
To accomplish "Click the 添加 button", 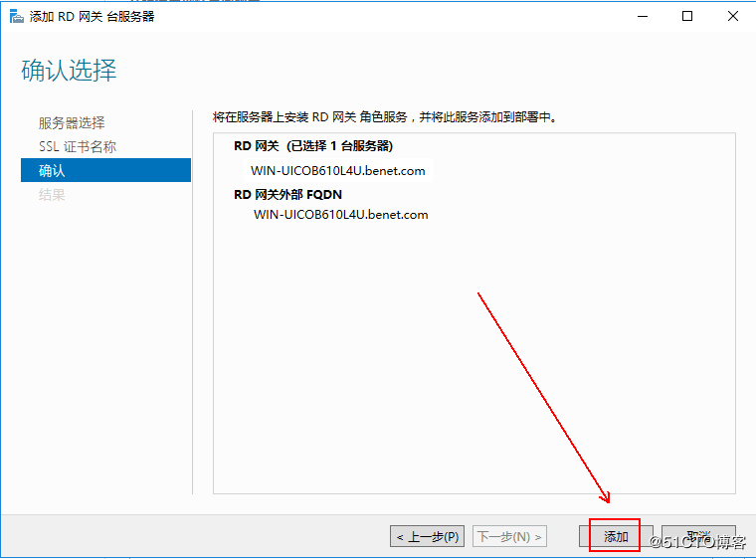I will 616,536.
